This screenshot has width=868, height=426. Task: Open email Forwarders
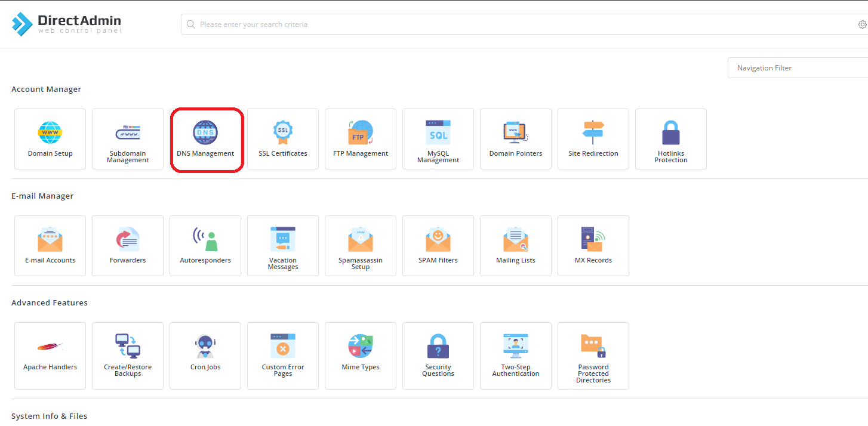(x=128, y=246)
